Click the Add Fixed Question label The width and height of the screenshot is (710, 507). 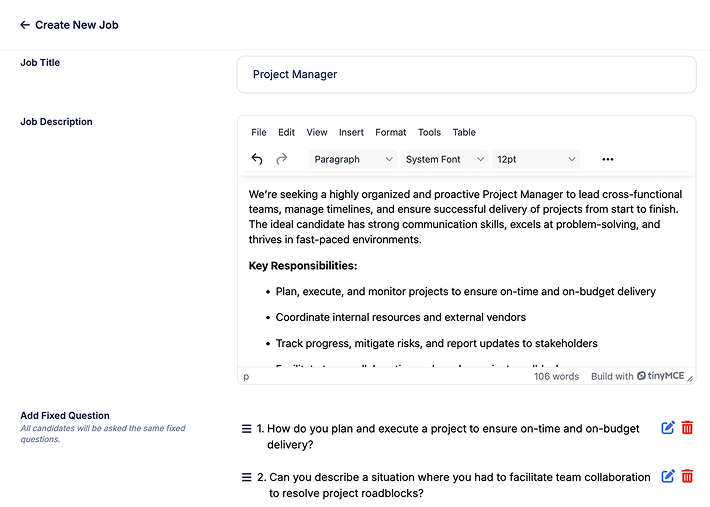65,416
